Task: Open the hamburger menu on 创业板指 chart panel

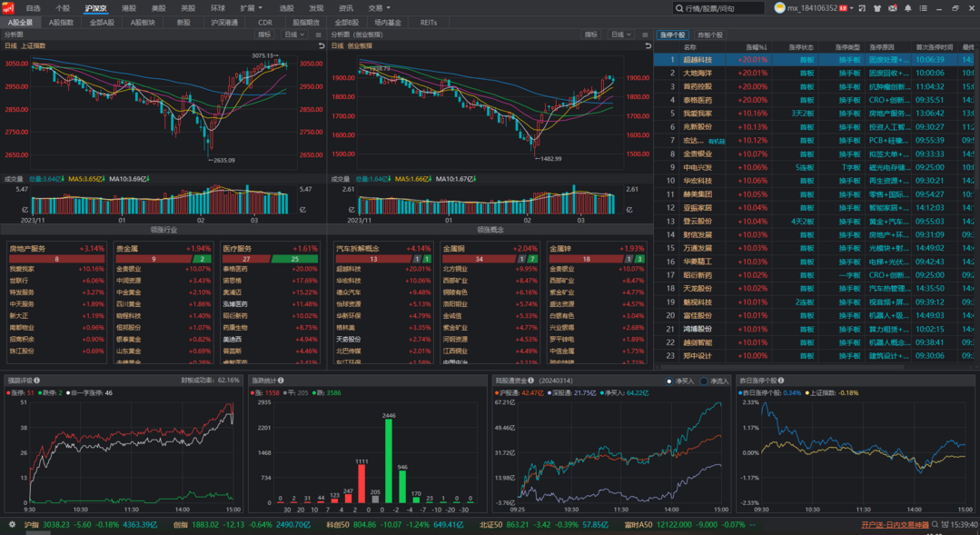Action: tap(645, 35)
